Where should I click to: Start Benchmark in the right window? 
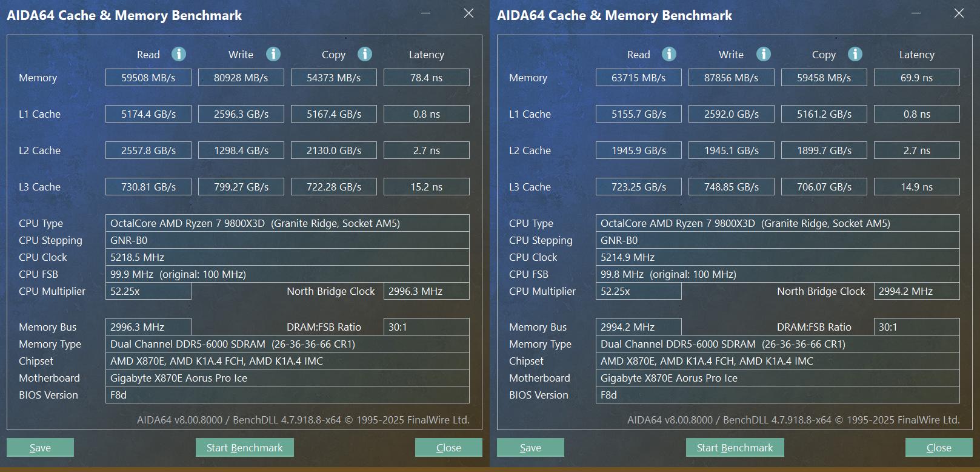735,448
